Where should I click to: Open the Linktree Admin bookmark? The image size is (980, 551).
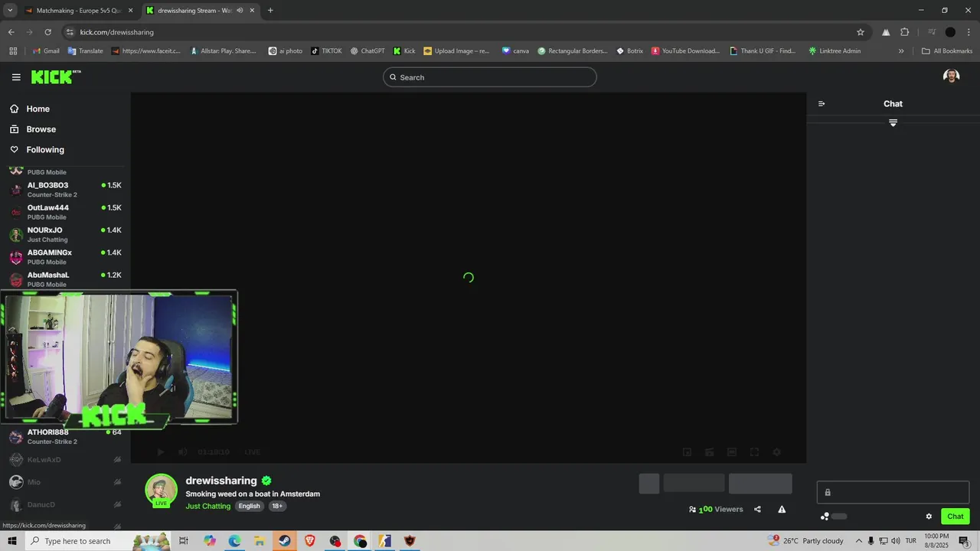pos(835,51)
